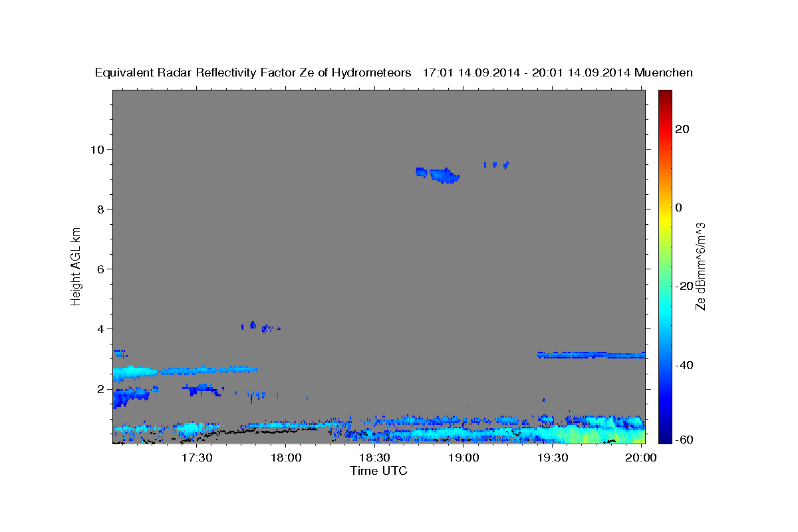Click the '18:00' time tick label

point(287,458)
